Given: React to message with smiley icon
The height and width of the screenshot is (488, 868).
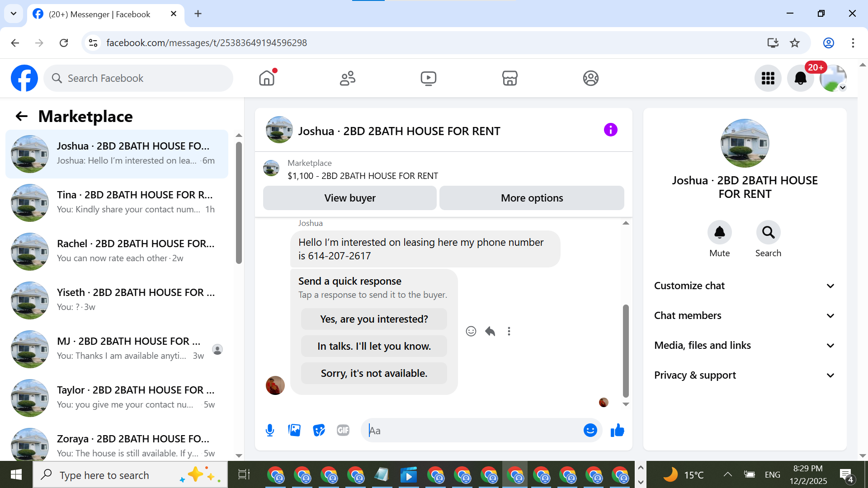Looking at the screenshot, I should coord(471,331).
